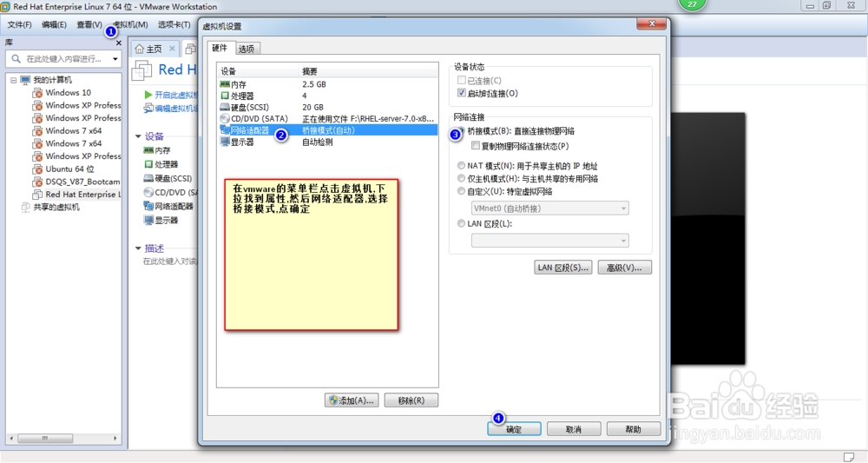Select the 处理器 processor device row
The image size is (868, 463).
[328, 96]
